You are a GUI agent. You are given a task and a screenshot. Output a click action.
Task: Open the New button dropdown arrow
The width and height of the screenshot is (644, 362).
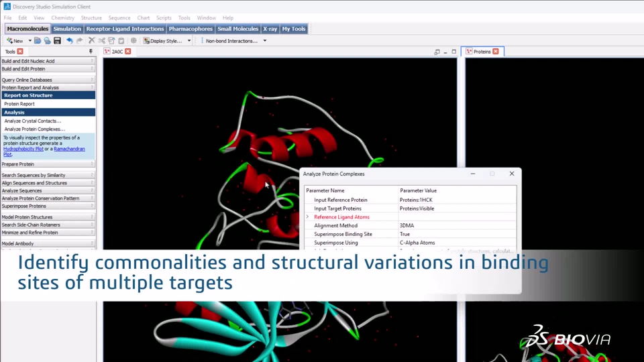[30, 41]
